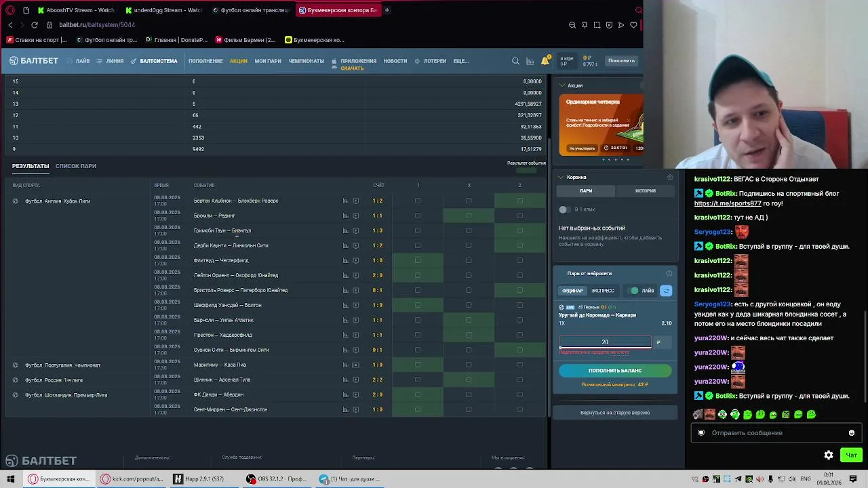Open ЛИНИЯ section in navigation

tap(111, 61)
